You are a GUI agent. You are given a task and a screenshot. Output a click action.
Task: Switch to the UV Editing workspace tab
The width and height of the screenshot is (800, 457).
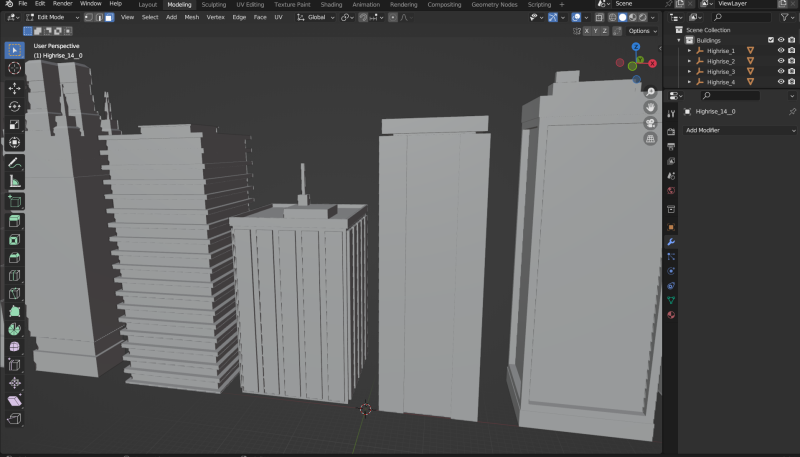coord(250,4)
